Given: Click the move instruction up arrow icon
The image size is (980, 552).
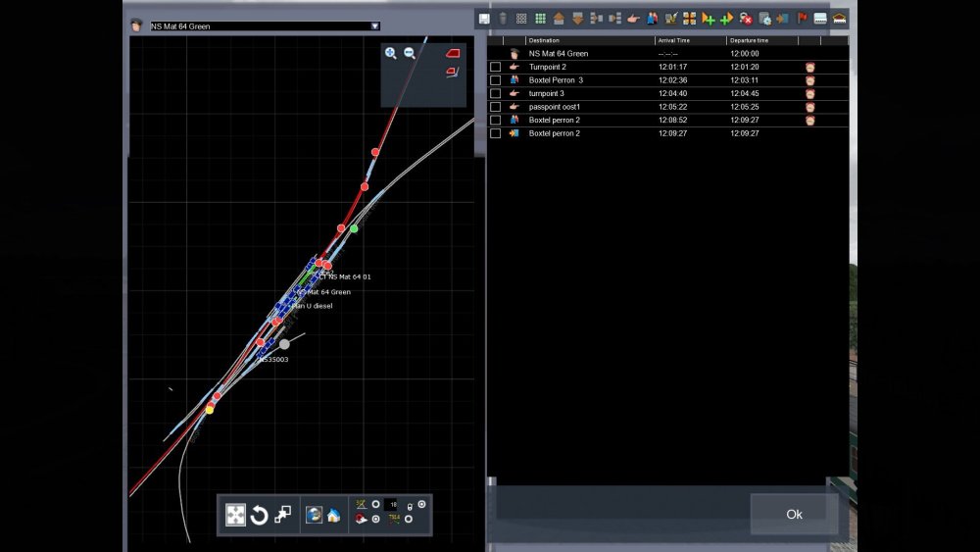Looking at the screenshot, I should (559, 19).
